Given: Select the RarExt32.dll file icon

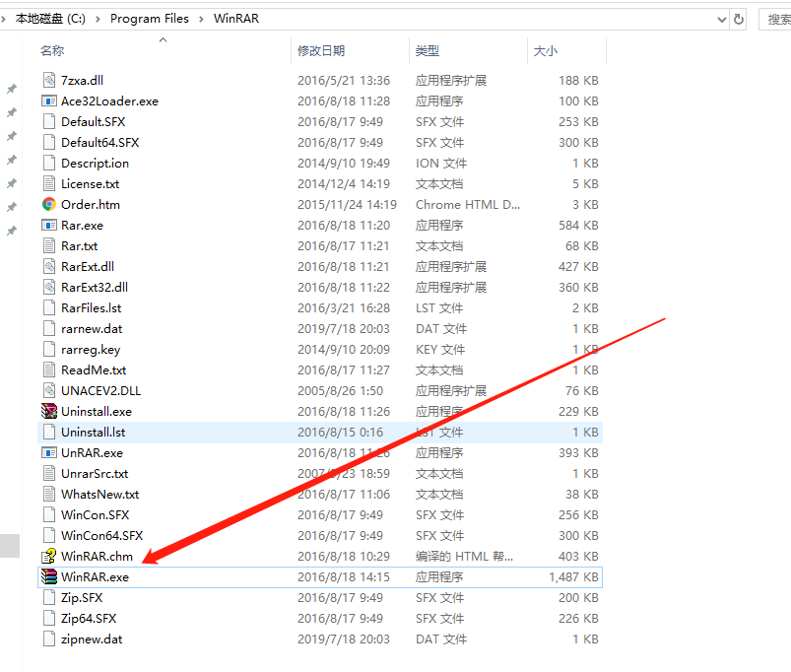Looking at the screenshot, I should click(49, 287).
